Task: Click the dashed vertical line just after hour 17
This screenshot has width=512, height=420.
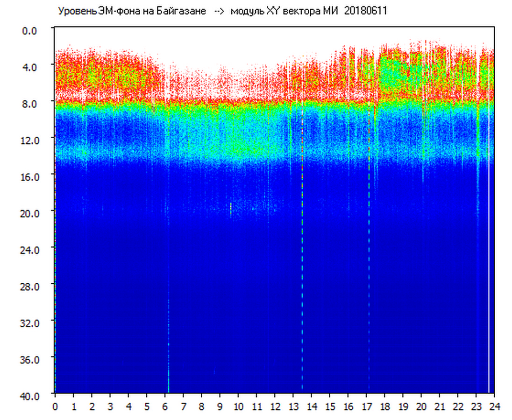Action: [369, 257]
